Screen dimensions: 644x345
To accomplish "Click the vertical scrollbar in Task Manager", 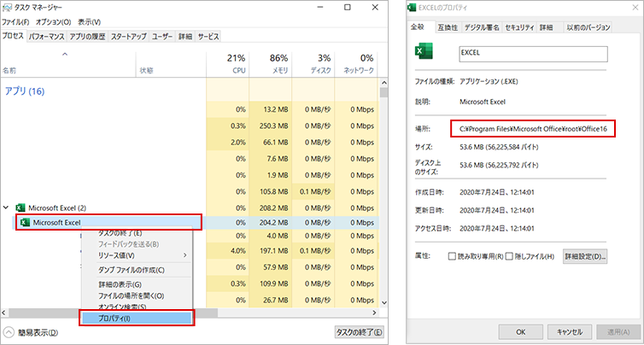I will 383,193.
